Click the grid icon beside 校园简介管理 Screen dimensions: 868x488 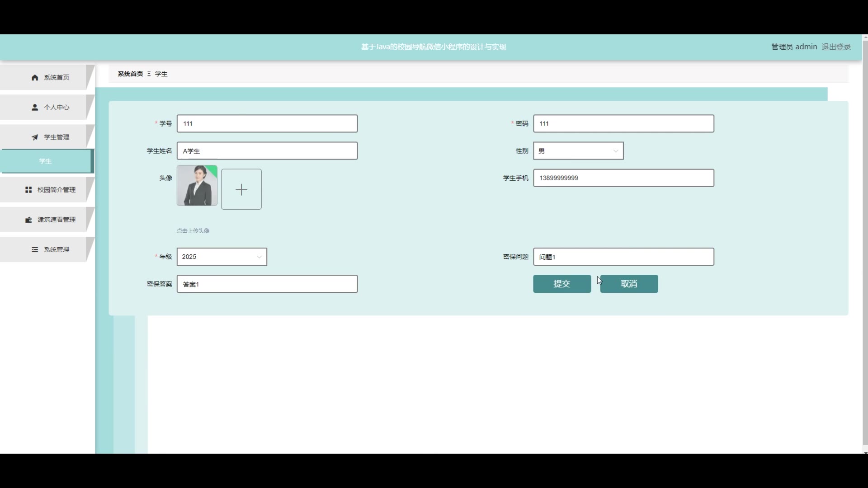(28, 190)
